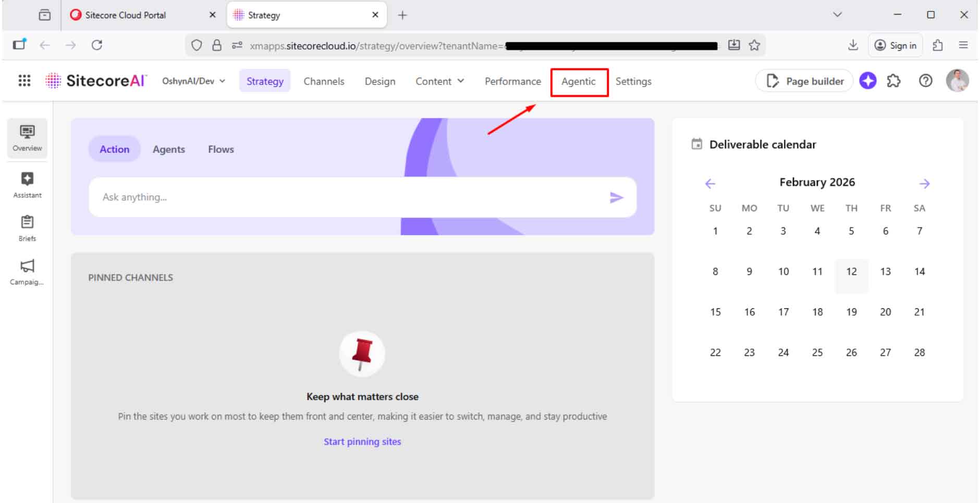Screen dimensions: 980x503
Task: Select the Flows tab
Action: click(221, 149)
